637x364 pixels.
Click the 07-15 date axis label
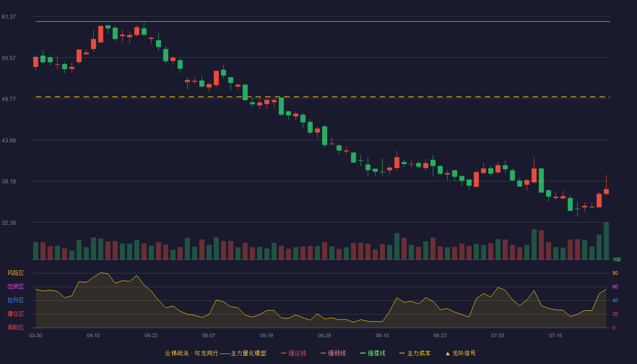pyautogui.click(x=556, y=335)
